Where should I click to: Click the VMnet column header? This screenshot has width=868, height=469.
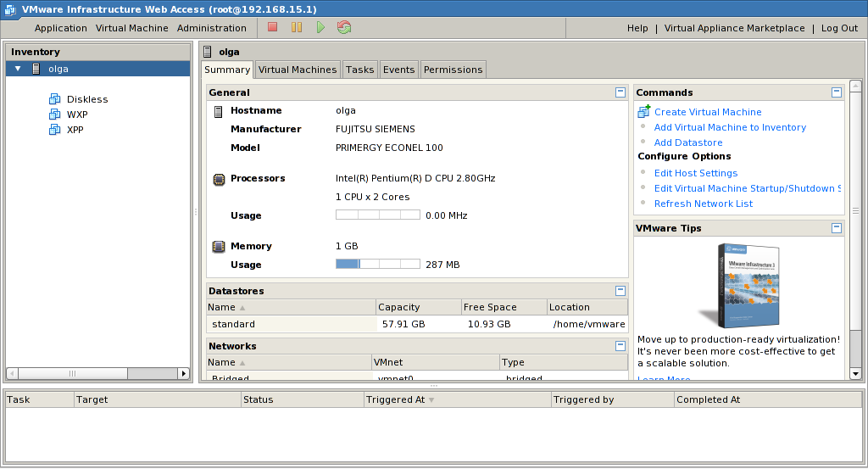[436, 362]
